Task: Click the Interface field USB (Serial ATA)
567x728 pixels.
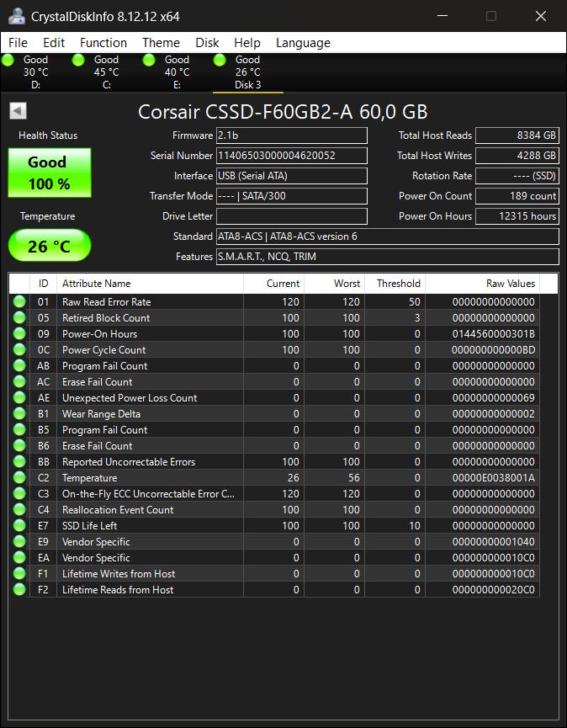Action: coord(291,176)
